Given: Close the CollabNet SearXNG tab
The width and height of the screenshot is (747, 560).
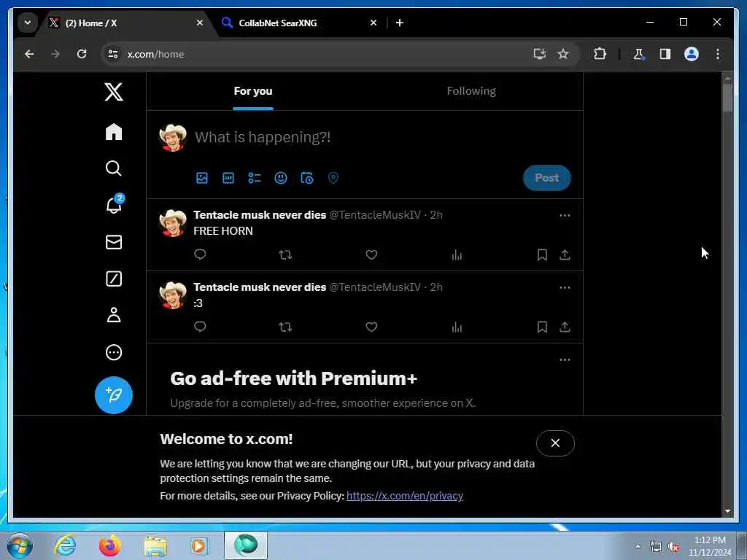Looking at the screenshot, I should coord(373,23).
